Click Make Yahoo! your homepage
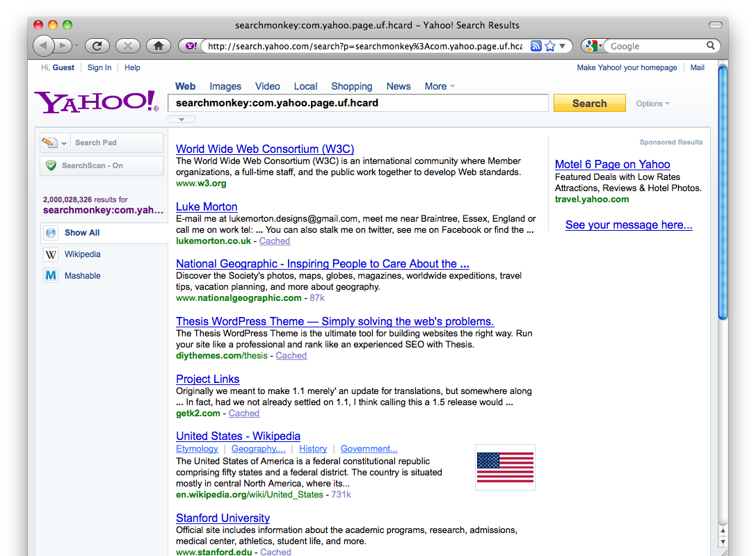The image size is (756, 556). [627, 67]
